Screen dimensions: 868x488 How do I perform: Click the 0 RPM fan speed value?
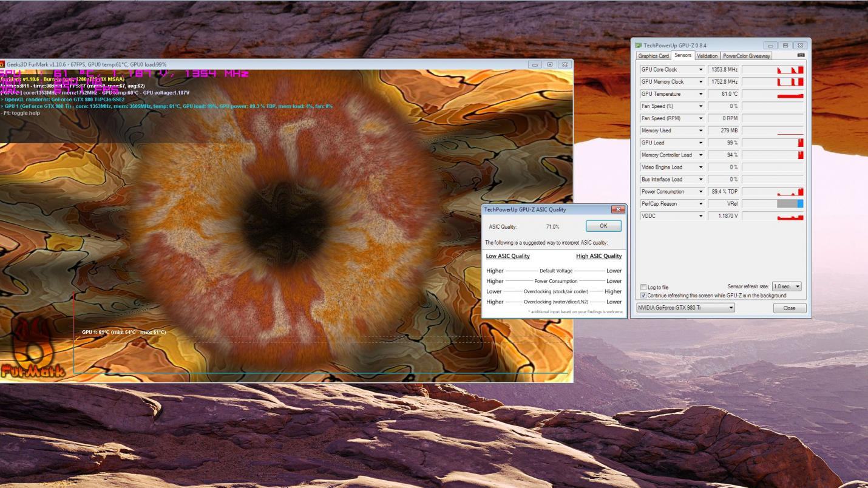tap(724, 118)
